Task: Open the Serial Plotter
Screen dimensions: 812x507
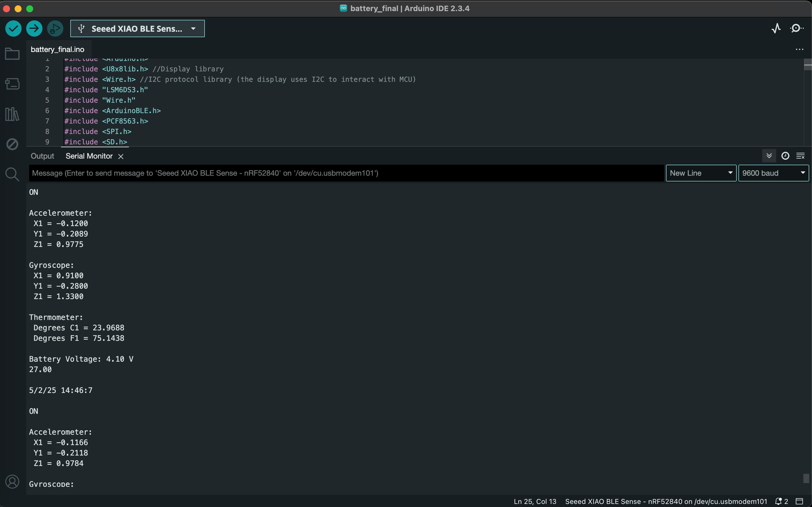Action: pyautogui.click(x=776, y=29)
